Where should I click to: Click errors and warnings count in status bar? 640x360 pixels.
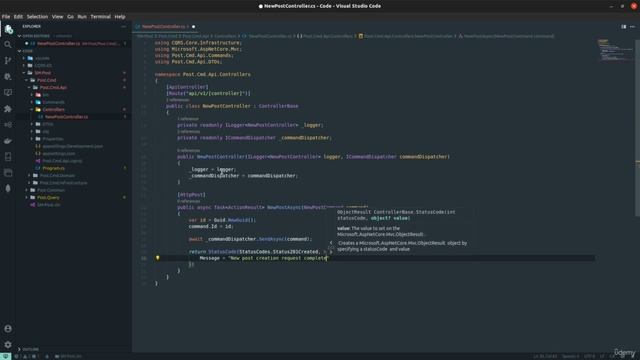click(27, 356)
